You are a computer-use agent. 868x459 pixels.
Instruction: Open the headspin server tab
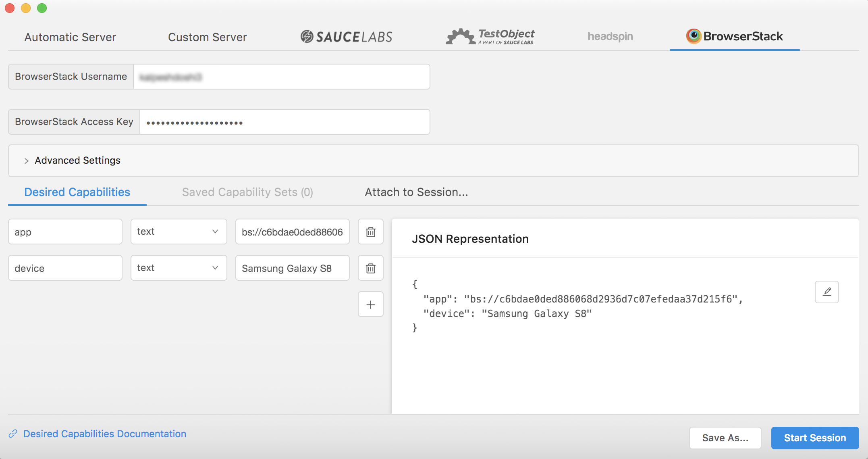click(610, 37)
